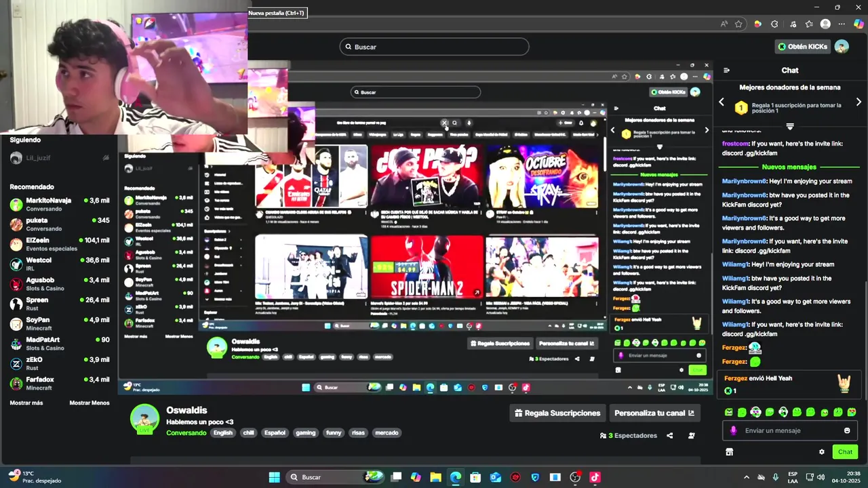The image size is (868, 488).
Task: Open Spreen recommended channel
Action: tap(60, 304)
